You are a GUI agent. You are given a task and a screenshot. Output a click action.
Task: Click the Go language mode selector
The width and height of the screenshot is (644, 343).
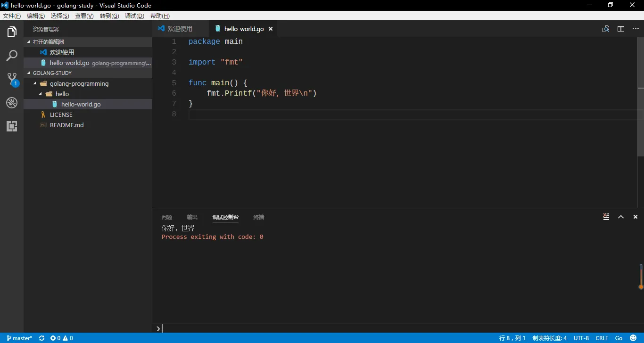click(x=619, y=338)
